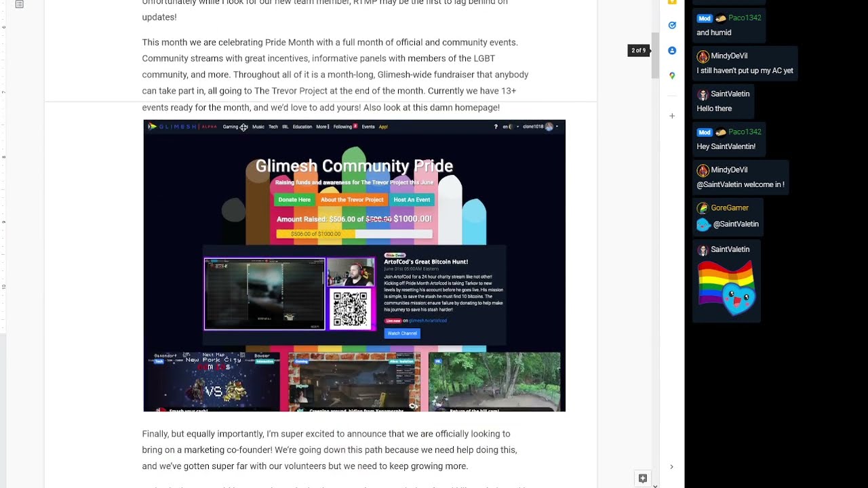Click the ArtofCod gameplay stream preview

click(264, 294)
